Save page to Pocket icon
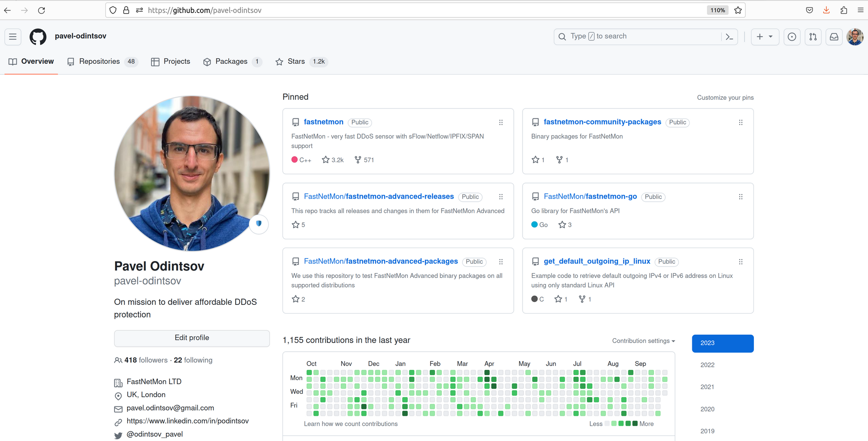 point(809,10)
